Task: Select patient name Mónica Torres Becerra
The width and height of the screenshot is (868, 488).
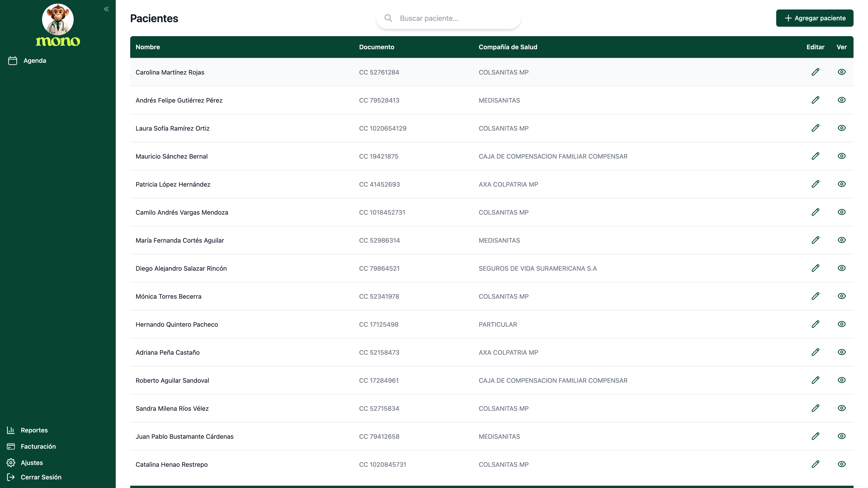Action: [x=168, y=296]
